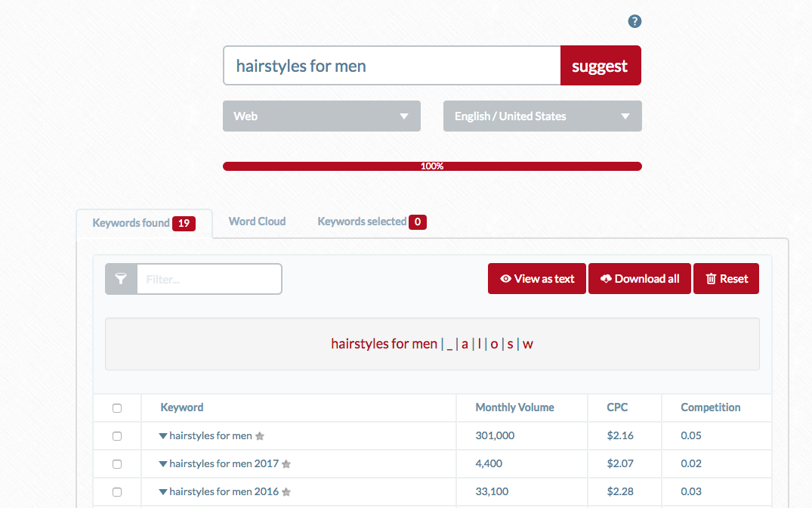The image size is (812, 508).
Task: Open the English / United States dropdown
Action: point(542,116)
